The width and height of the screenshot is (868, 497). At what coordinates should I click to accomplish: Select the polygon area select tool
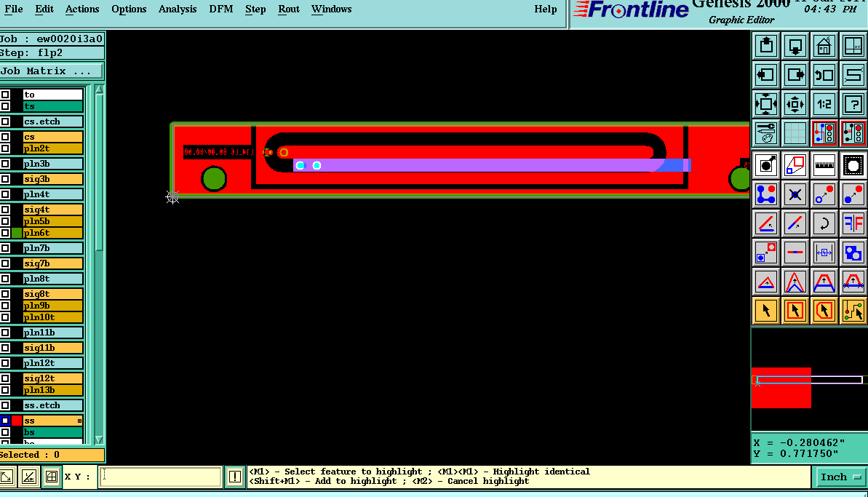[824, 311]
